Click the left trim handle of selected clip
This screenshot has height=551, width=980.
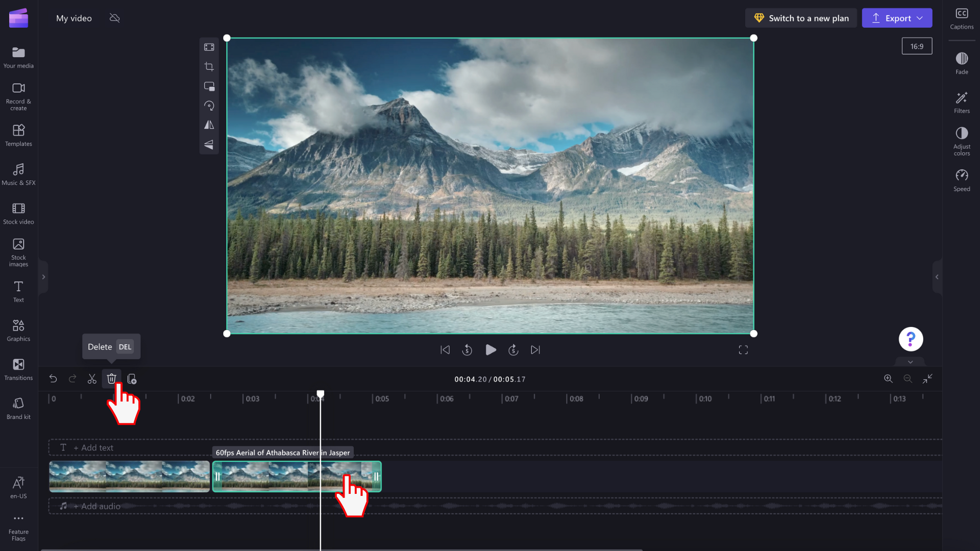(x=217, y=477)
